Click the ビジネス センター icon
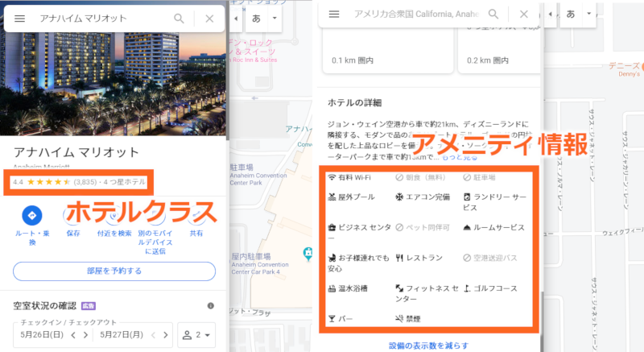Image resolution: width=644 pixels, height=352 pixels. point(332,227)
